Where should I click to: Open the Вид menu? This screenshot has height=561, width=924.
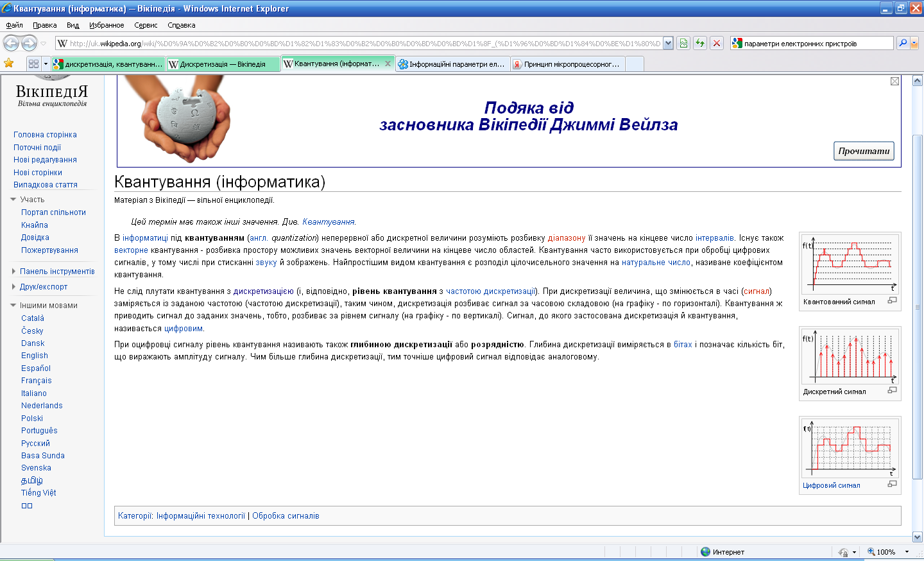pos(73,25)
